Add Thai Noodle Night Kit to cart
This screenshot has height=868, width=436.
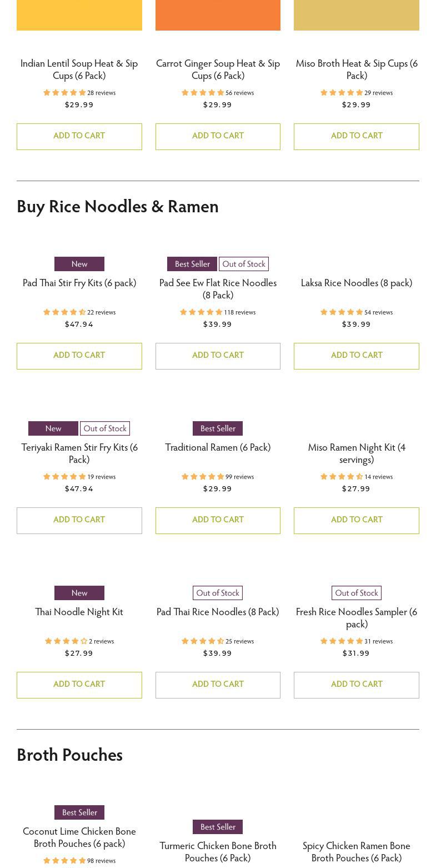click(79, 685)
